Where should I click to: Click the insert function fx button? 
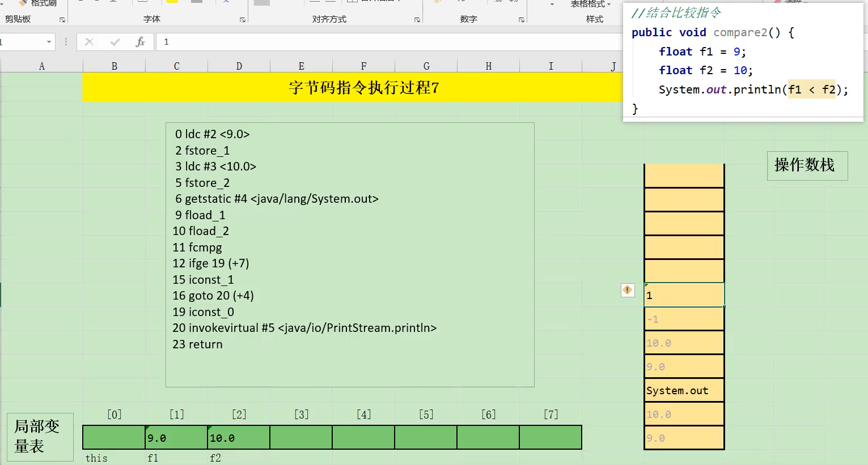pos(140,42)
